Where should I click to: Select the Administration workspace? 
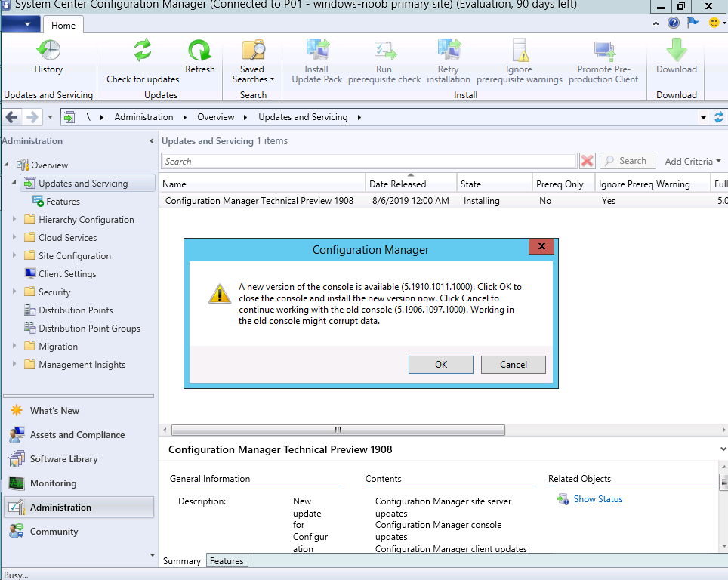point(79,507)
